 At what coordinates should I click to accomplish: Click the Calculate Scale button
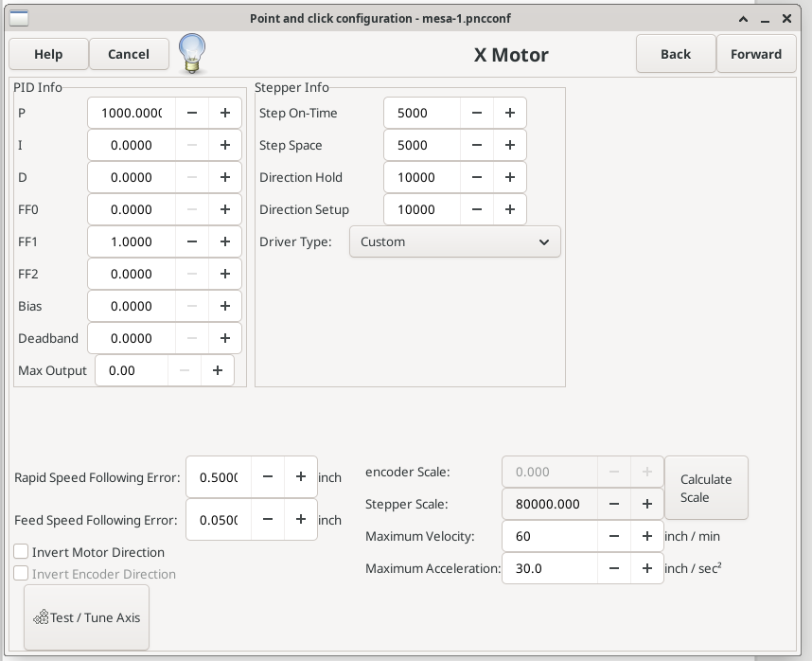tap(706, 488)
